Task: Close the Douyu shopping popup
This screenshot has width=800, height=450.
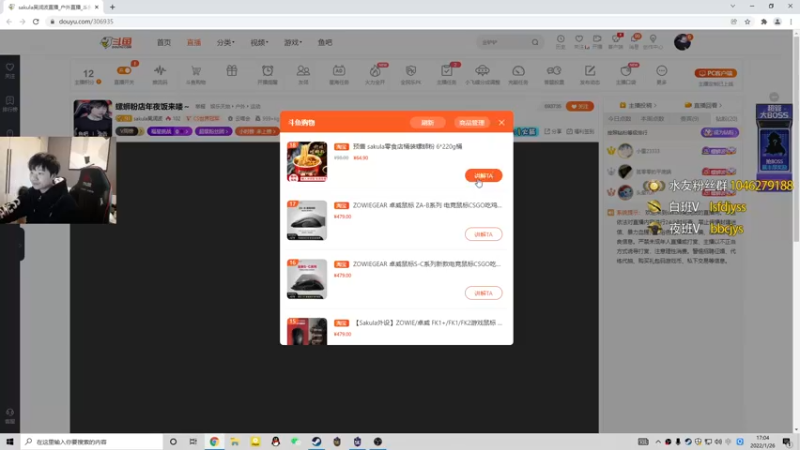Action: 502,122
